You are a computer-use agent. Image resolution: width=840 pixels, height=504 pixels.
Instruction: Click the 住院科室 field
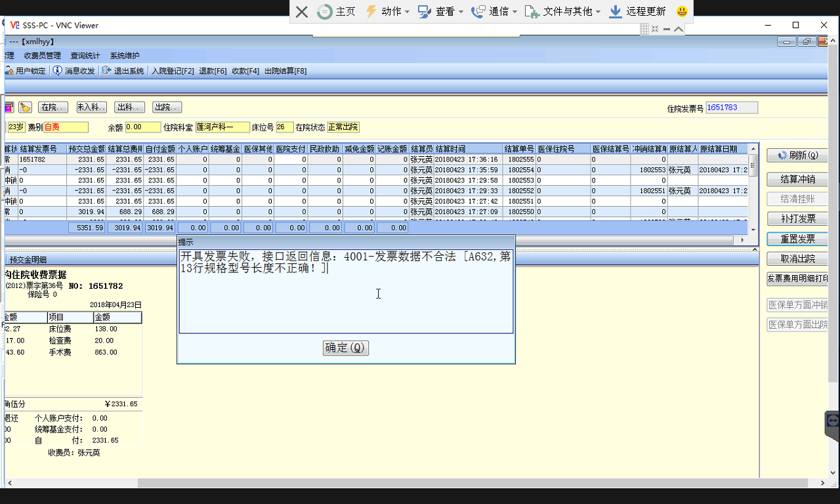[x=222, y=127]
